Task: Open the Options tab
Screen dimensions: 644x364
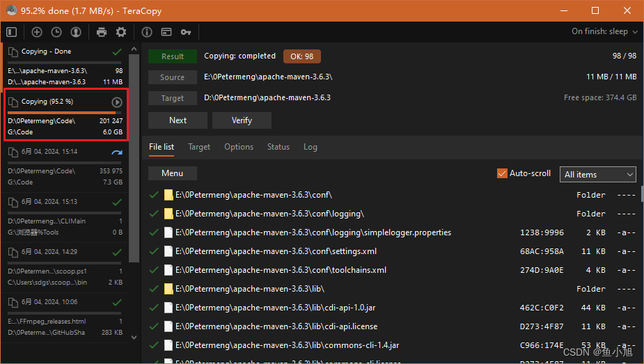Action: 239,147
